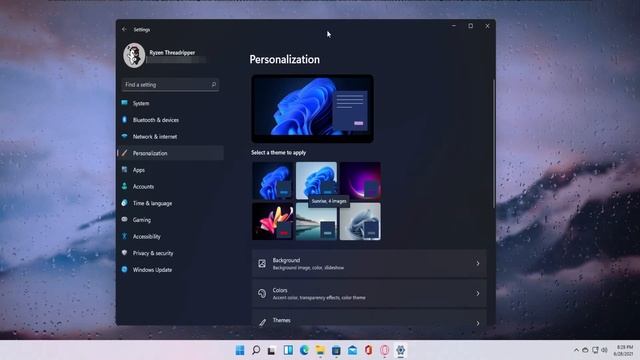Launch Microsoft Edge from the taskbar

[304, 350]
